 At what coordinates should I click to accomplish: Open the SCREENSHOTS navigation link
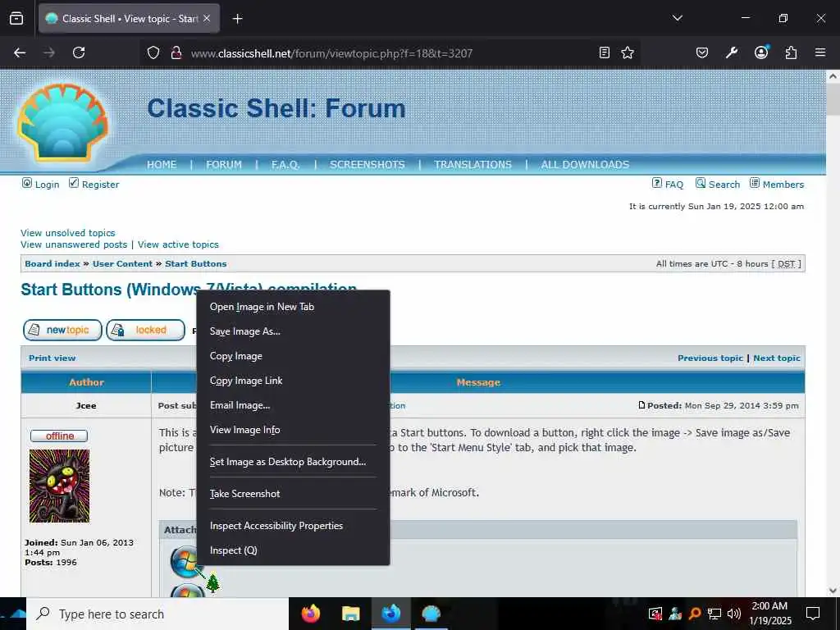367,164
